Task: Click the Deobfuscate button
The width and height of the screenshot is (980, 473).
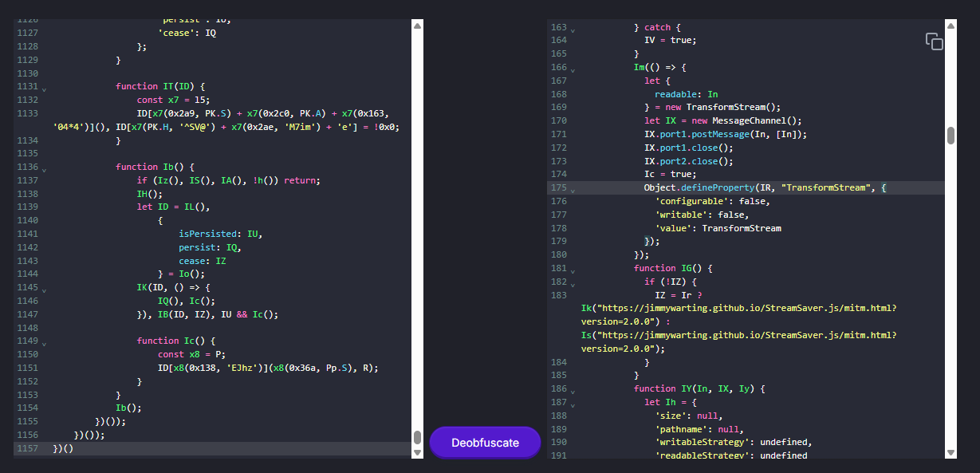Action: (485, 443)
